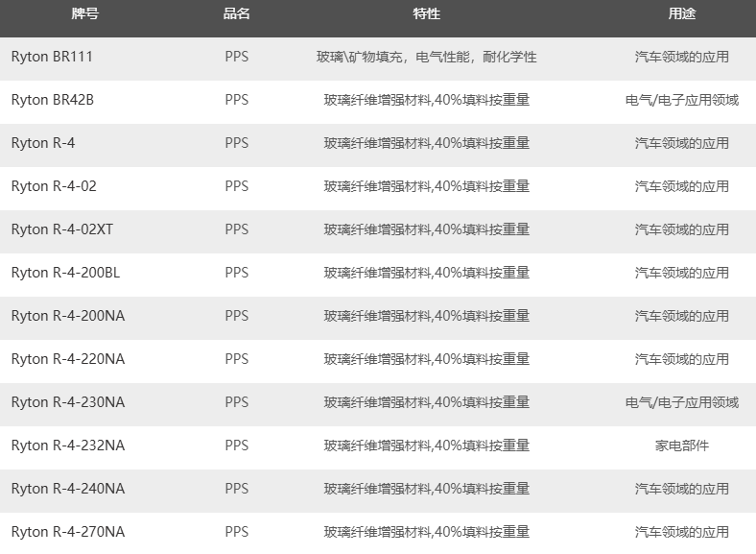Select the Ryton R-4-02 entry
Viewport: 756px width, 554px height.
coord(54,186)
